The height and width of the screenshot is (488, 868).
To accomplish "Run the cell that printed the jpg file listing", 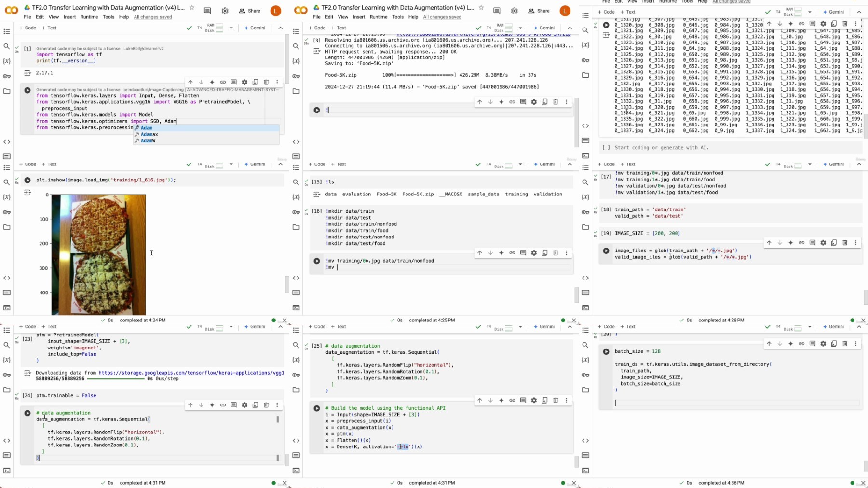I will tap(606, 25).
